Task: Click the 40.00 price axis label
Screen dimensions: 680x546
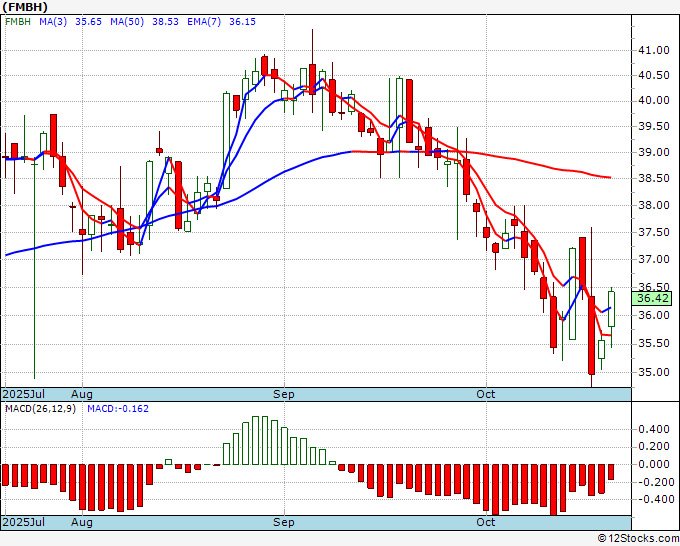Action: click(654, 101)
